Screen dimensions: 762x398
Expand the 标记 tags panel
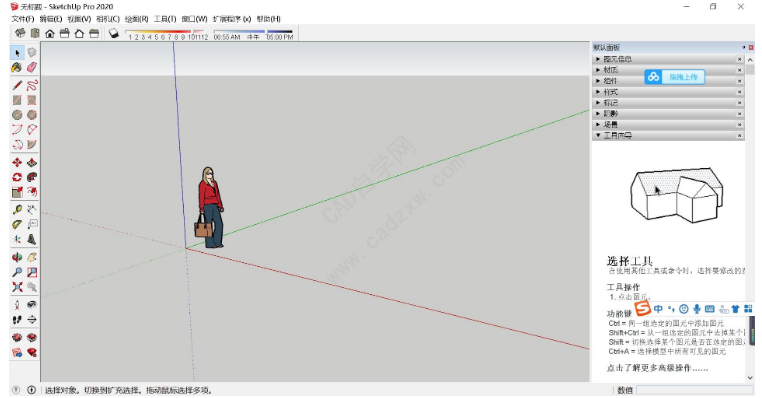coord(668,103)
